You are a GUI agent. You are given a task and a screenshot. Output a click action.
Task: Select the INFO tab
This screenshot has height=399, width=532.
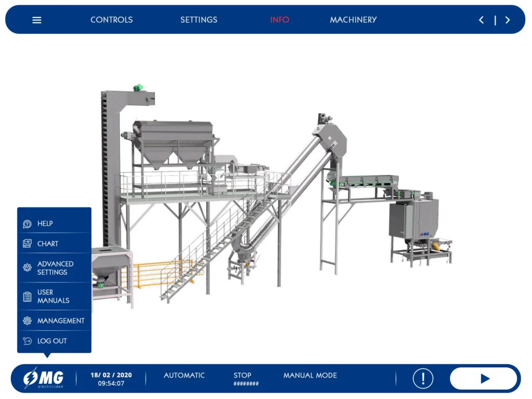pyautogui.click(x=280, y=20)
